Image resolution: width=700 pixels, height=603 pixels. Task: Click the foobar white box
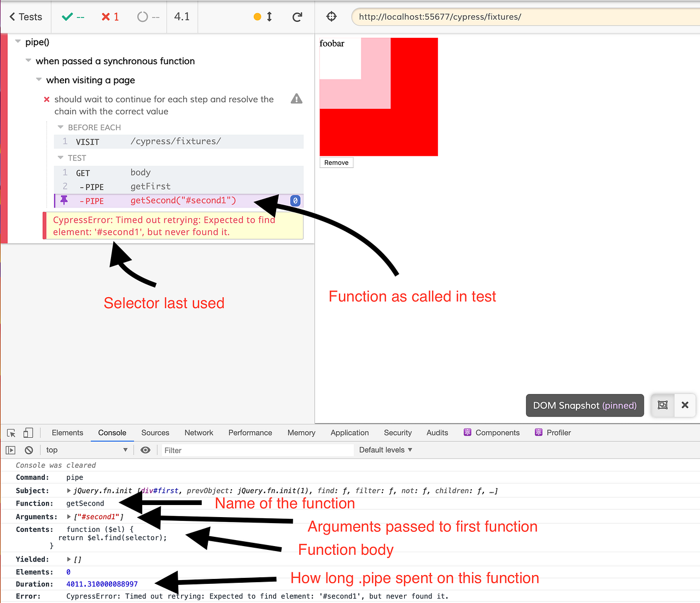tap(340, 59)
